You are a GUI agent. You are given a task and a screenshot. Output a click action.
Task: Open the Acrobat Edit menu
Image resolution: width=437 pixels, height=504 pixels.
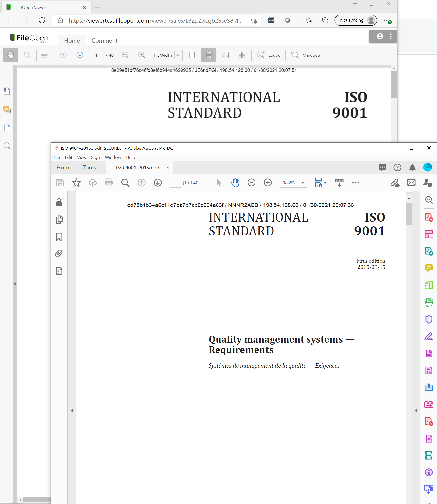(x=69, y=157)
